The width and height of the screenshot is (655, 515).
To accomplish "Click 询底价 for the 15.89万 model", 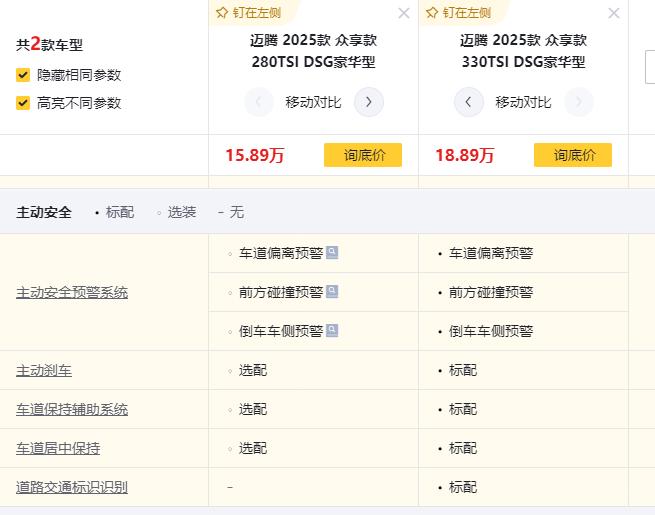I will point(363,155).
